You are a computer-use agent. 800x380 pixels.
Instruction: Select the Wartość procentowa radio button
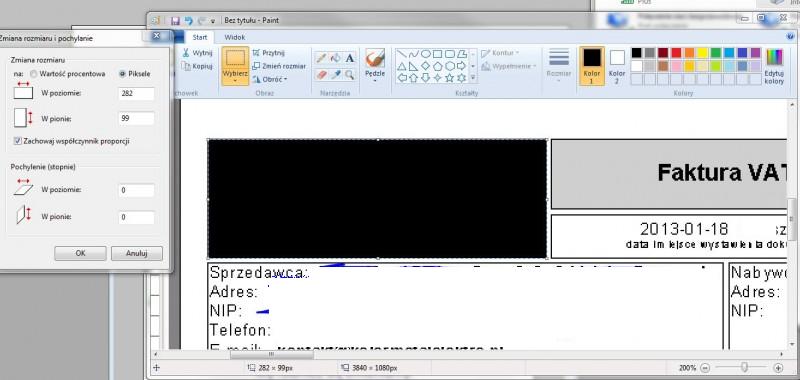pos(34,74)
